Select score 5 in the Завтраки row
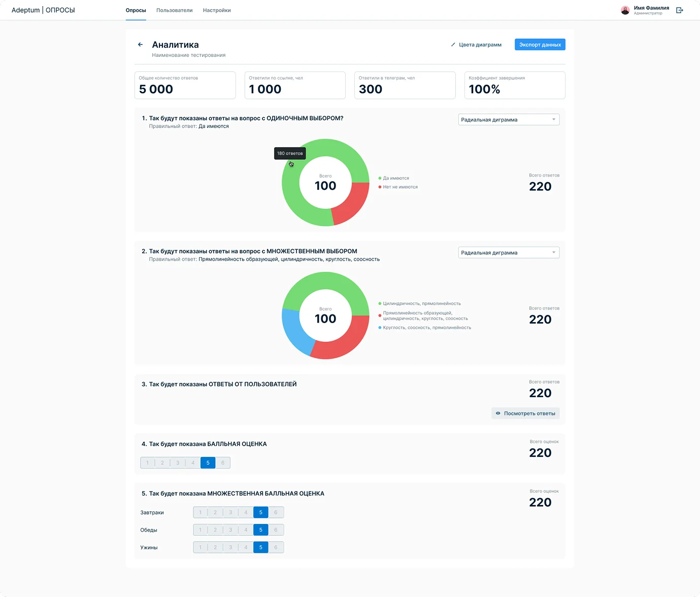The height and width of the screenshot is (597, 700). click(x=261, y=512)
